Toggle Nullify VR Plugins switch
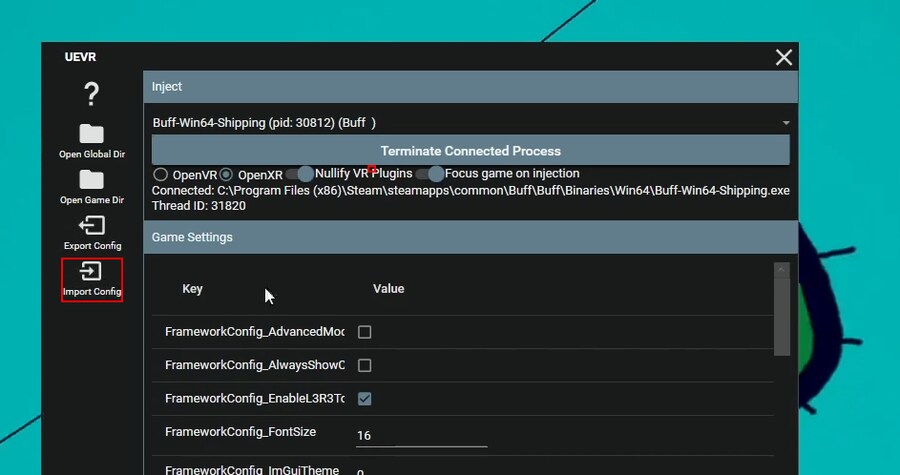The height and width of the screenshot is (475, 900). [x=300, y=174]
